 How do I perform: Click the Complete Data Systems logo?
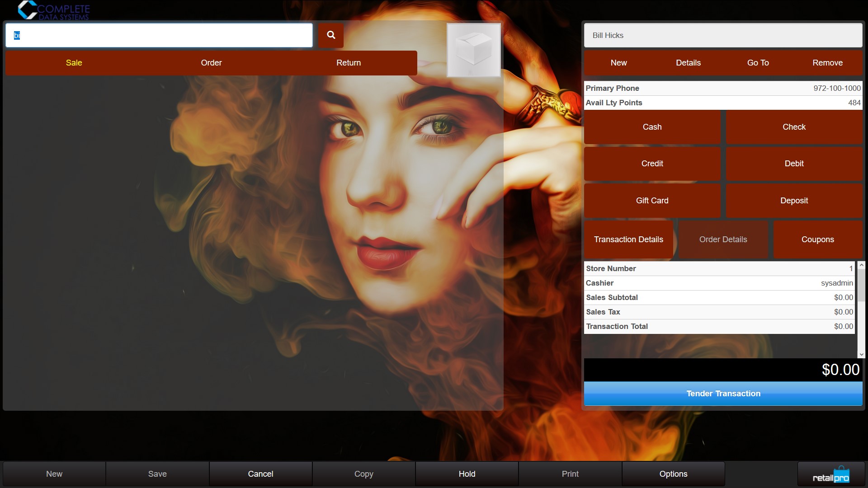[x=54, y=10]
